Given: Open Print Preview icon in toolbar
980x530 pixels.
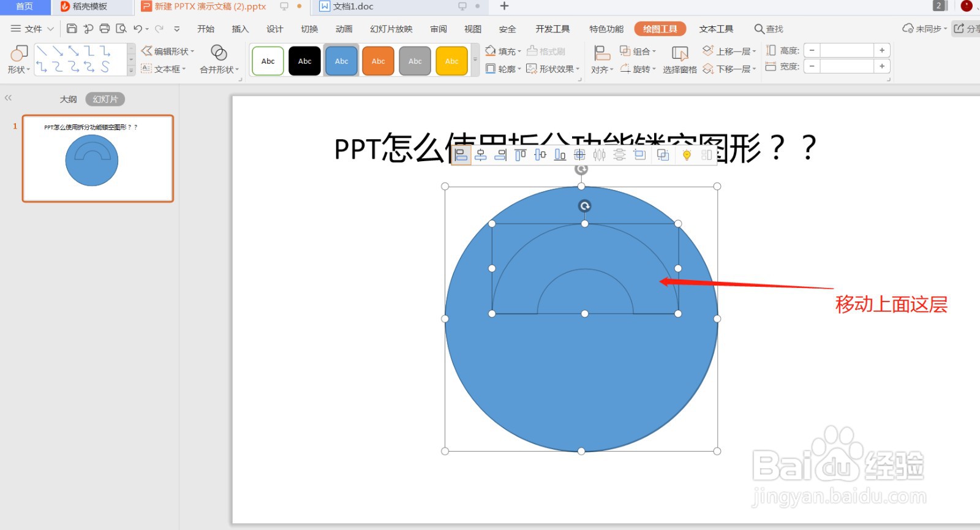Looking at the screenshot, I should (121, 29).
